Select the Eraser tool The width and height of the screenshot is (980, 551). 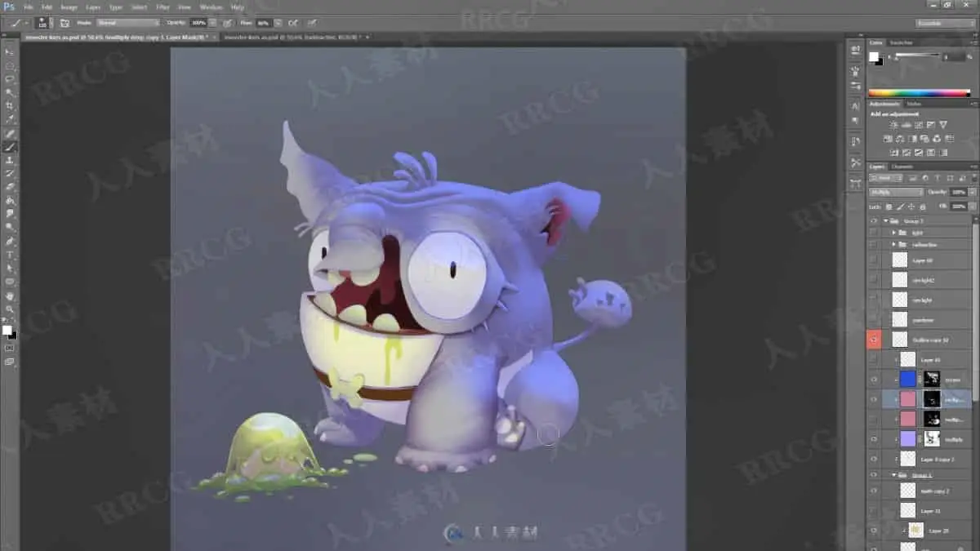(x=11, y=187)
